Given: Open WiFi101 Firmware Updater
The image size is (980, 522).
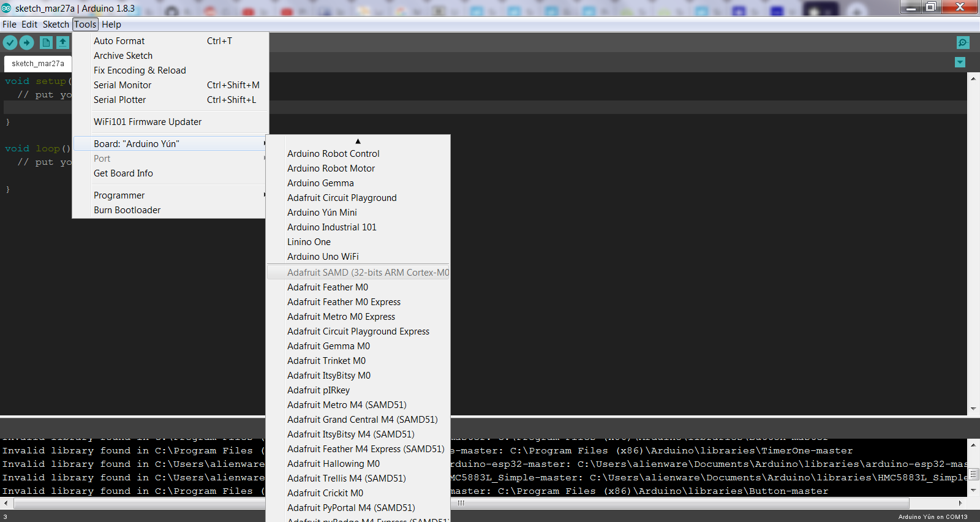Looking at the screenshot, I should coord(170,122).
